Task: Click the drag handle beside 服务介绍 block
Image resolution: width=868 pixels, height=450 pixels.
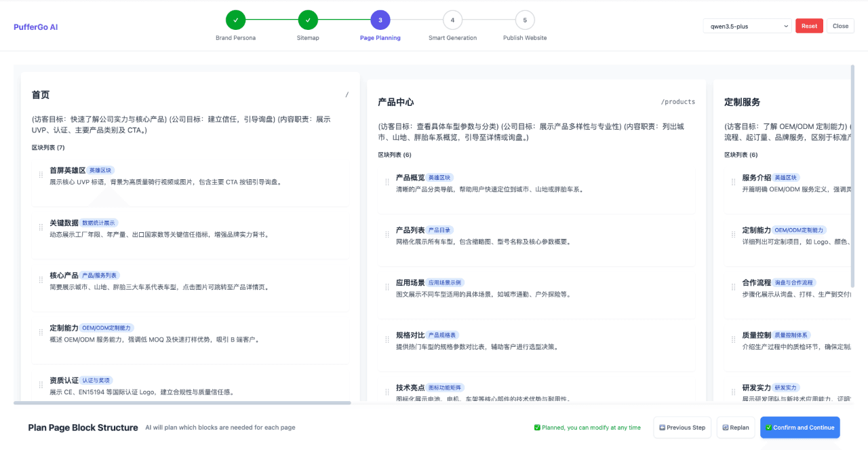Action: [x=732, y=182]
